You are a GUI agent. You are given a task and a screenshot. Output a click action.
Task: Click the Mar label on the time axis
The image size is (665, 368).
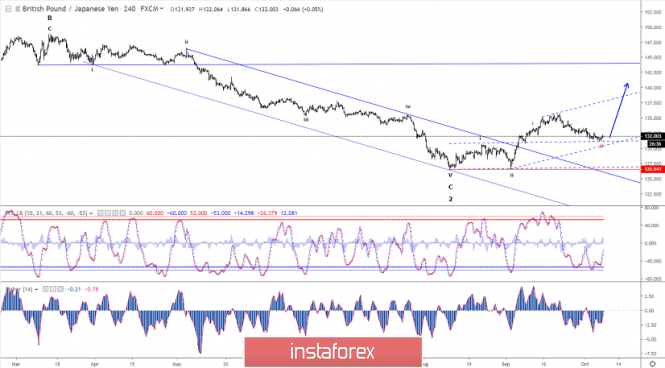coord(16,364)
